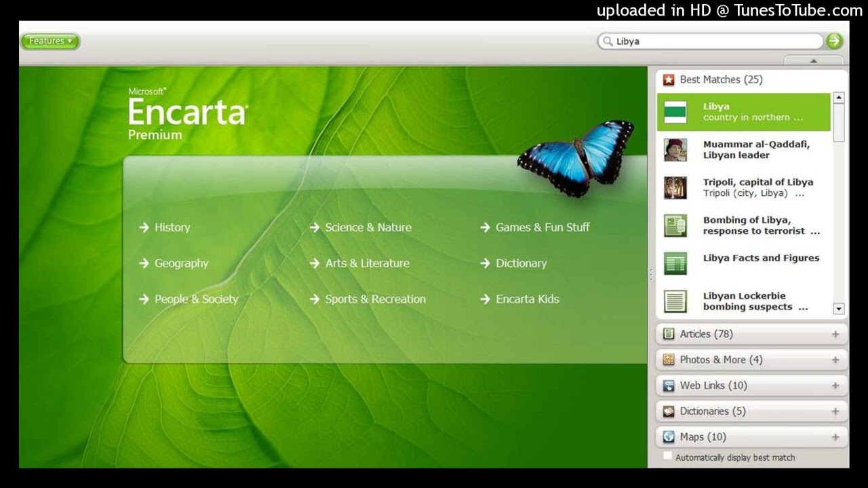Click the arrow icon beside Dictionary
This screenshot has height=488, width=868.
coord(485,264)
